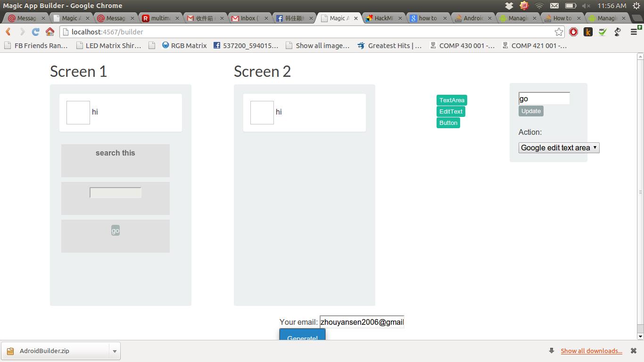The width and height of the screenshot is (644, 362).
Task: Click the Screen 2 heading
Action: 262,72
